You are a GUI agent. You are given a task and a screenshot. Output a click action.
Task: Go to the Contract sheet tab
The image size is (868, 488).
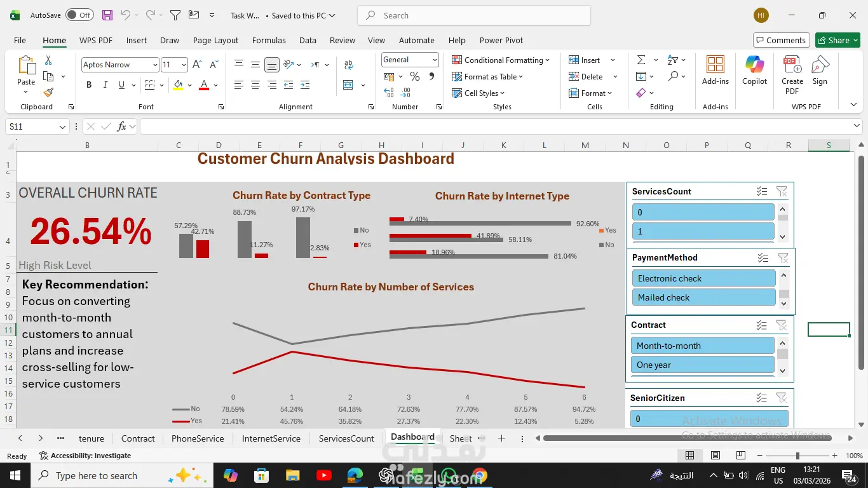click(138, 438)
